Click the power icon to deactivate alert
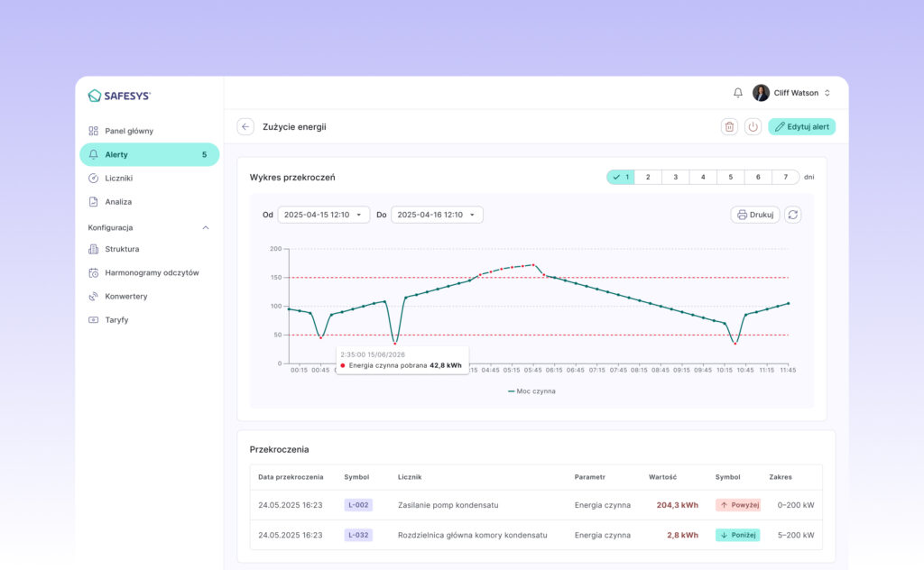This screenshot has height=570, width=924. (x=753, y=126)
